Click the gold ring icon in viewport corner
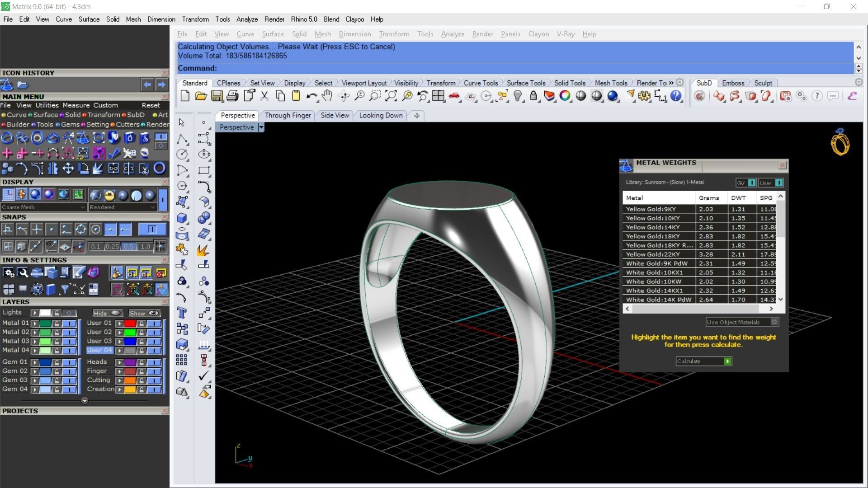868x488 pixels. [840, 142]
